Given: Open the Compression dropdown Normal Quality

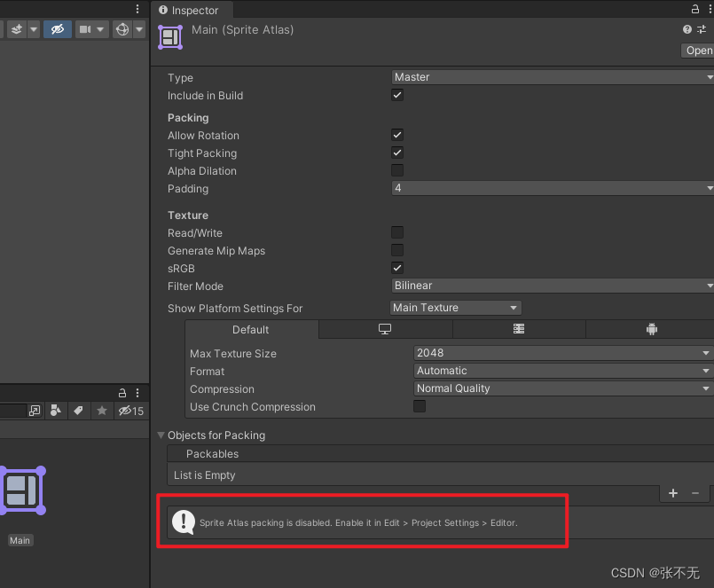Looking at the screenshot, I should [x=563, y=388].
